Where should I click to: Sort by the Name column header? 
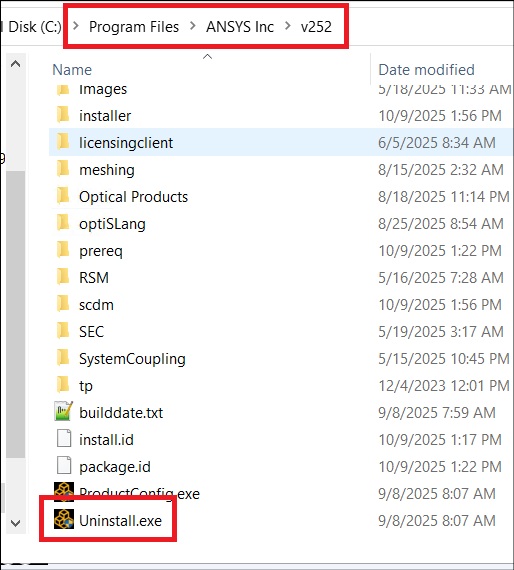[x=72, y=69]
